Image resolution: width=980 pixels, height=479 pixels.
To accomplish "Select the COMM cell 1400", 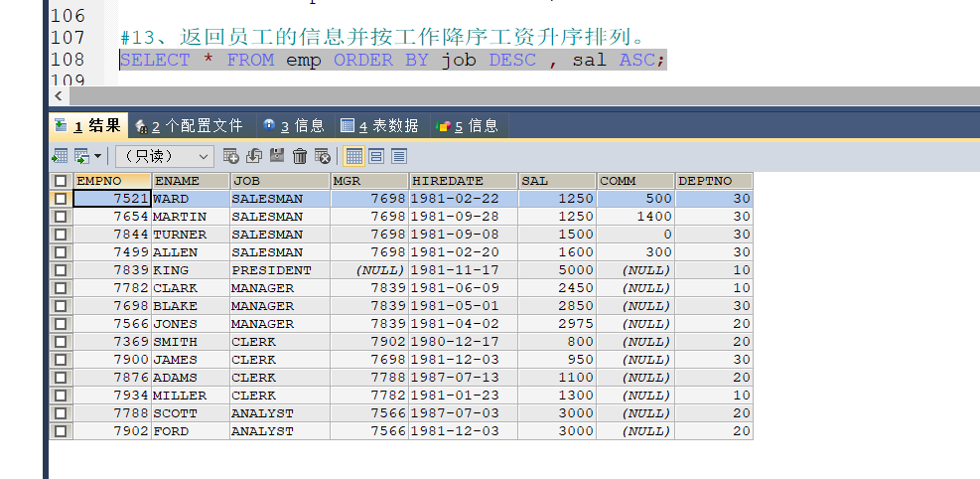I will (635, 217).
